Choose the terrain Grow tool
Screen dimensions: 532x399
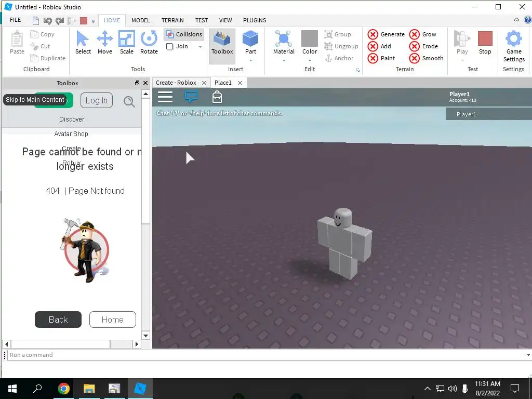[x=423, y=34]
